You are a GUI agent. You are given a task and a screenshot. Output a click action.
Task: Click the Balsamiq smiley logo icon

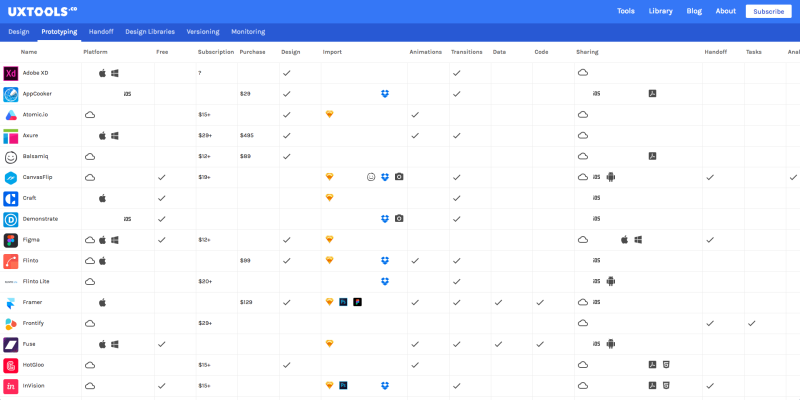(x=11, y=157)
